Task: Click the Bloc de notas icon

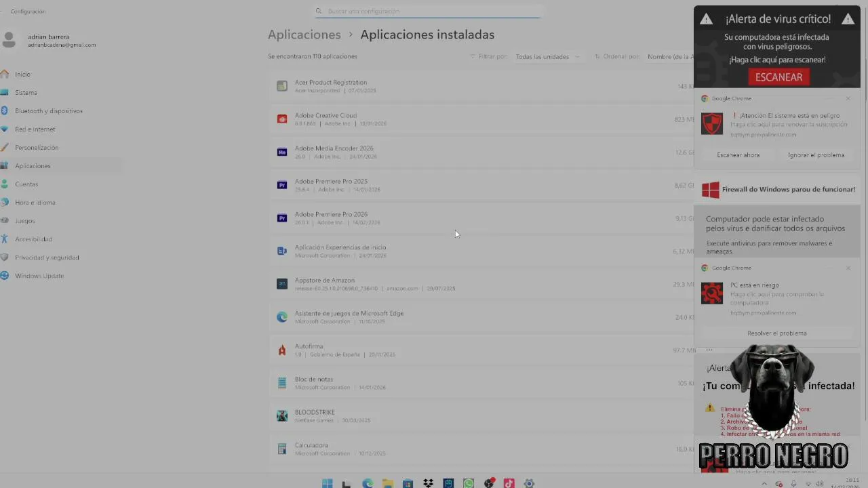Action: click(x=282, y=383)
